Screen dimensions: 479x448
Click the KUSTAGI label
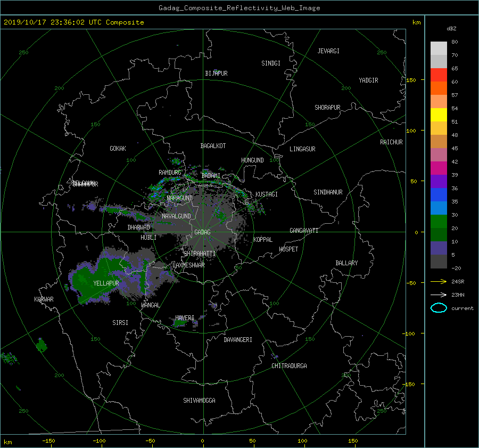point(267,194)
